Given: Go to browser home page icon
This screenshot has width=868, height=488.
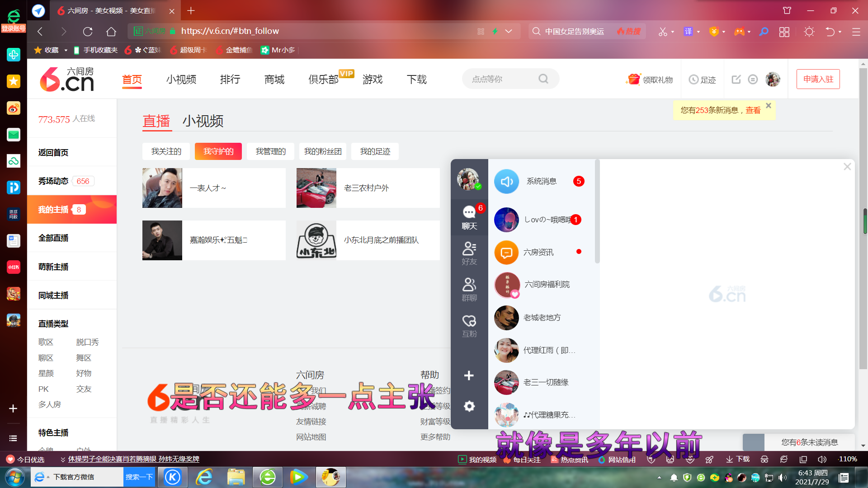Looking at the screenshot, I should (x=111, y=31).
